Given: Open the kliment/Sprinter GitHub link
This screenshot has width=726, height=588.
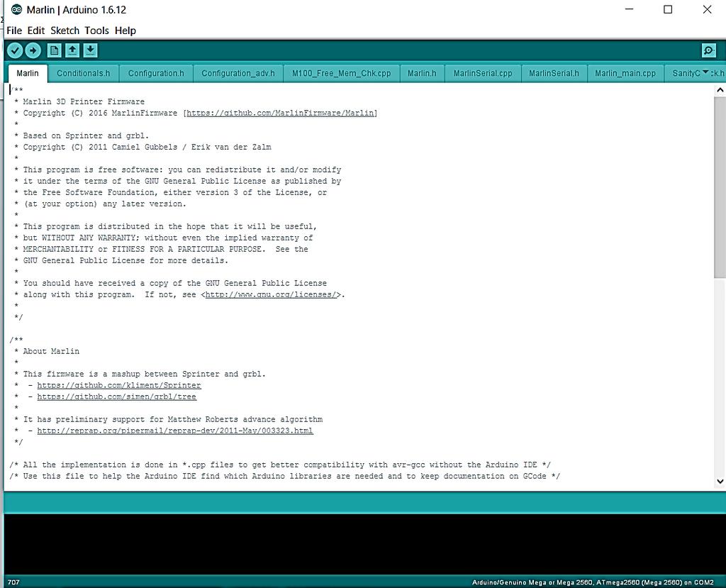Looking at the screenshot, I should (x=119, y=386).
